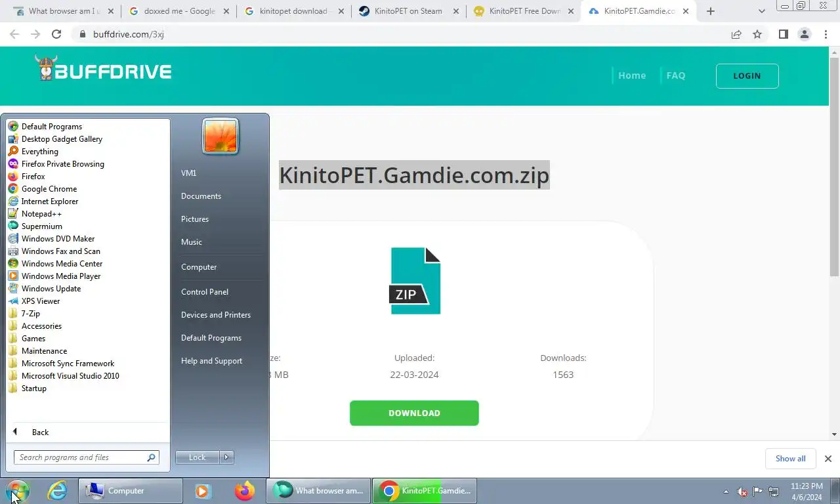The width and height of the screenshot is (840, 504).
Task: Close the downloads bar
Action: 828,459
